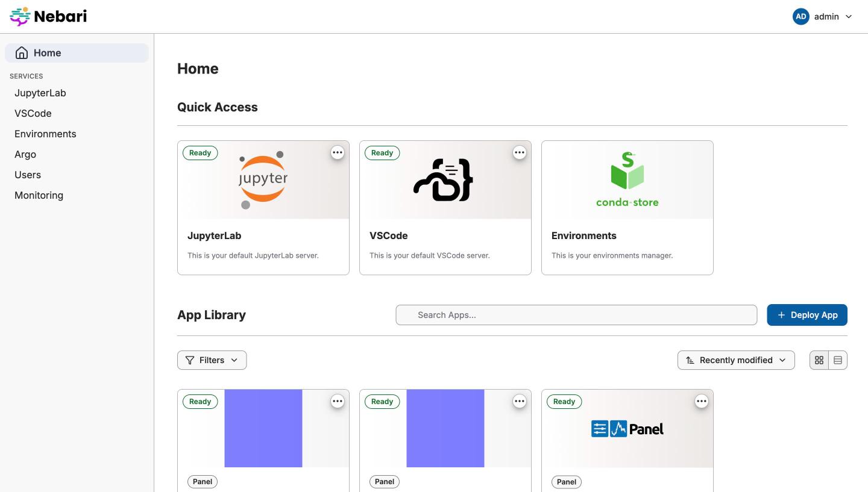868x492 pixels.
Task: Click 'This is your default JupyterLab server.'
Action: pyautogui.click(x=253, y=255)
